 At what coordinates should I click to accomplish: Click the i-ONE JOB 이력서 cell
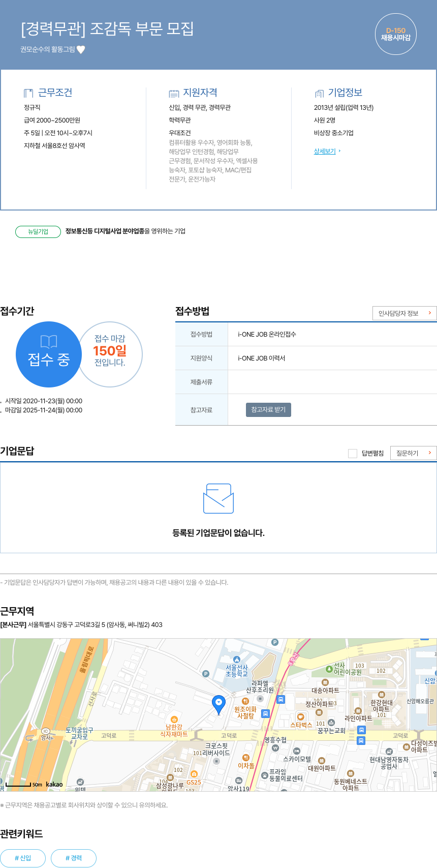coord(332,358)
